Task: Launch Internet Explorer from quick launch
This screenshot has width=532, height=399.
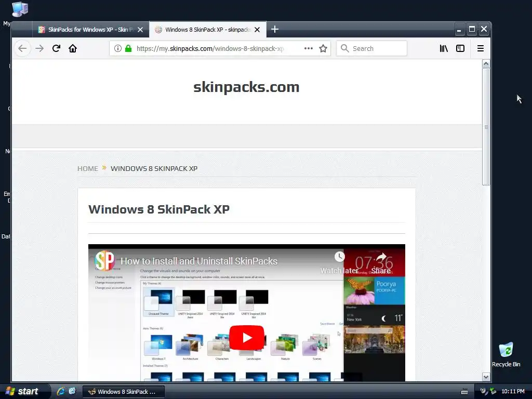Action: [x=61, y=391]
